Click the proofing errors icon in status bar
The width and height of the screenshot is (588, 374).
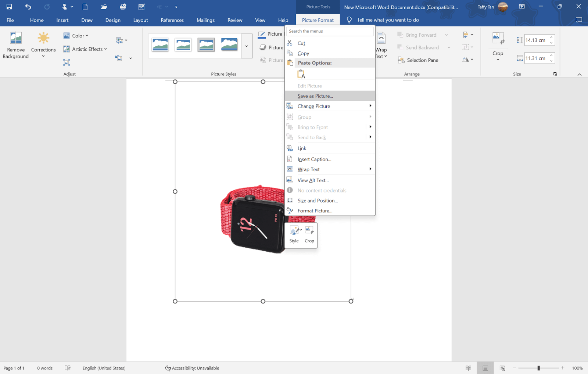[68, 368]
